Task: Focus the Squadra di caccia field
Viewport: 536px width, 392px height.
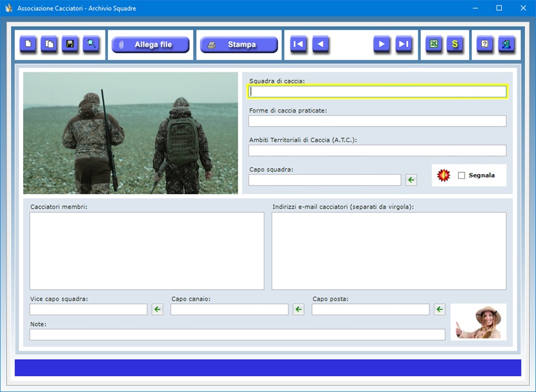Action: click(x=378, y=91)
